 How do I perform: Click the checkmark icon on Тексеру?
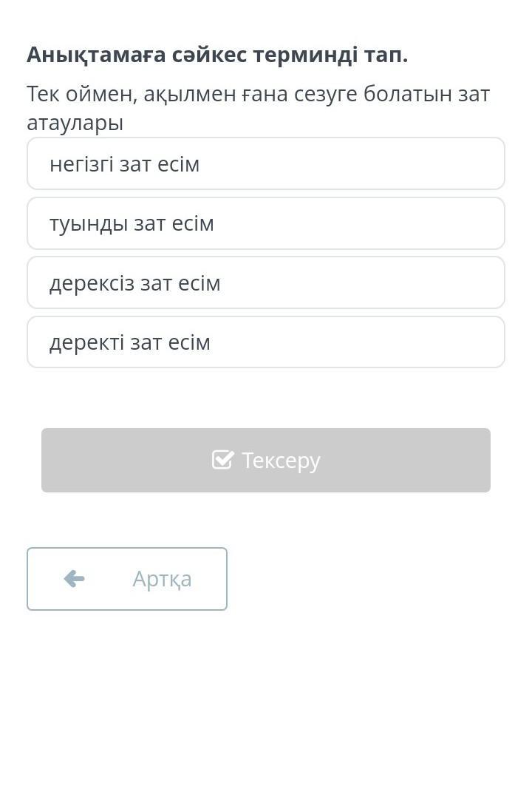[222, 460]
